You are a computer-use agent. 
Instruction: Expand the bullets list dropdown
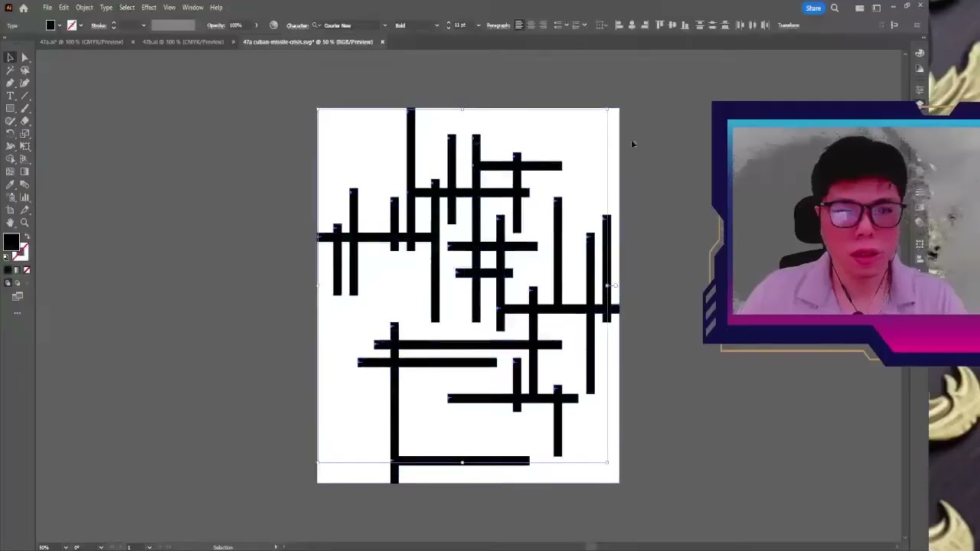point(565,25)
